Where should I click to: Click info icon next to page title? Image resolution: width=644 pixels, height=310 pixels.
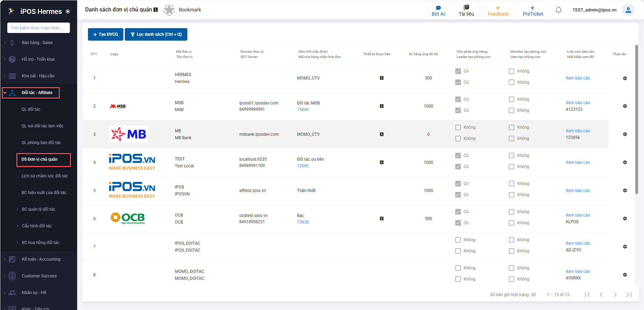[x=156, y=10]
